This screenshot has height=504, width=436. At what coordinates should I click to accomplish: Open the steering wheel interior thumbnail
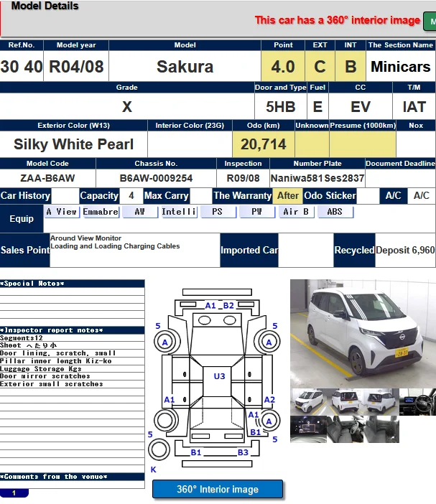pos(417,401)
